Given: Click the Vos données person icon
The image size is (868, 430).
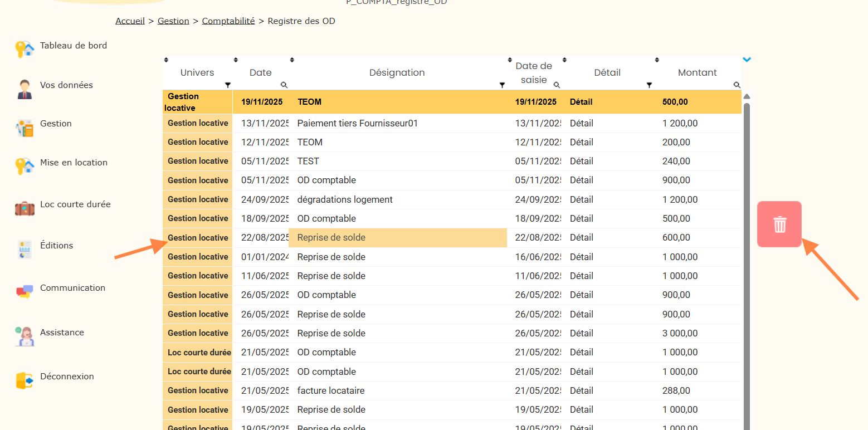Looking at the screenshot, I should tap(24, 89).
